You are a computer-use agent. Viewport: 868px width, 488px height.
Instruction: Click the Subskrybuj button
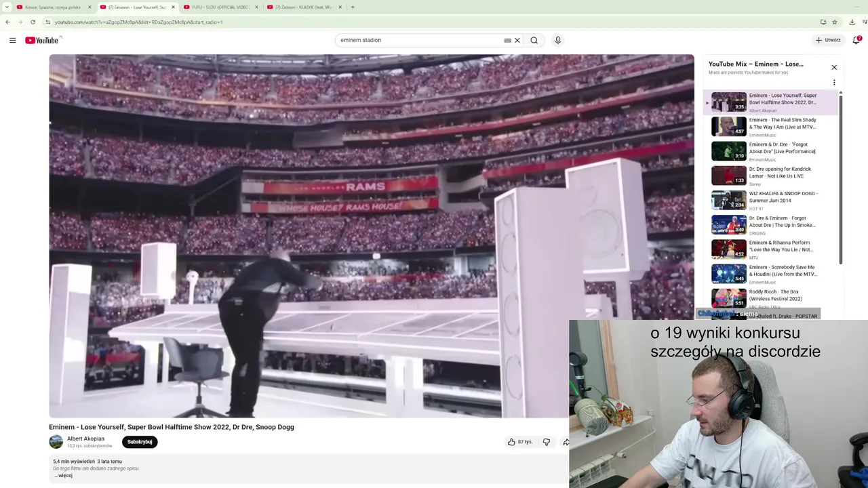tap(140, 442)
